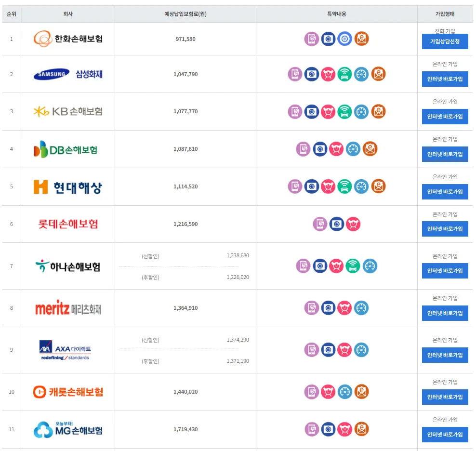Click the dashcam icon in 한화손해보험 row
Viewport: 476px width, 451px height.
tap(328, 39)
